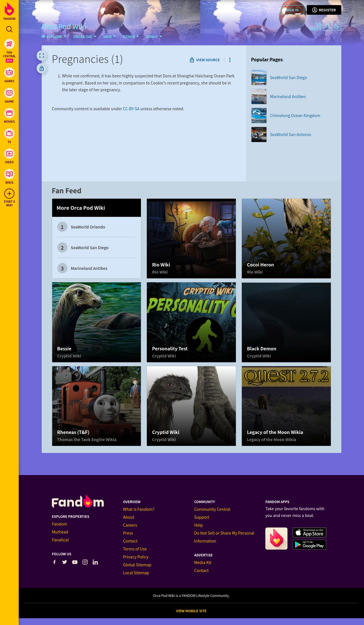The image size is (364, 625).
Task: Open the CC-BY-SA license link
Action: tap(131, 109)
